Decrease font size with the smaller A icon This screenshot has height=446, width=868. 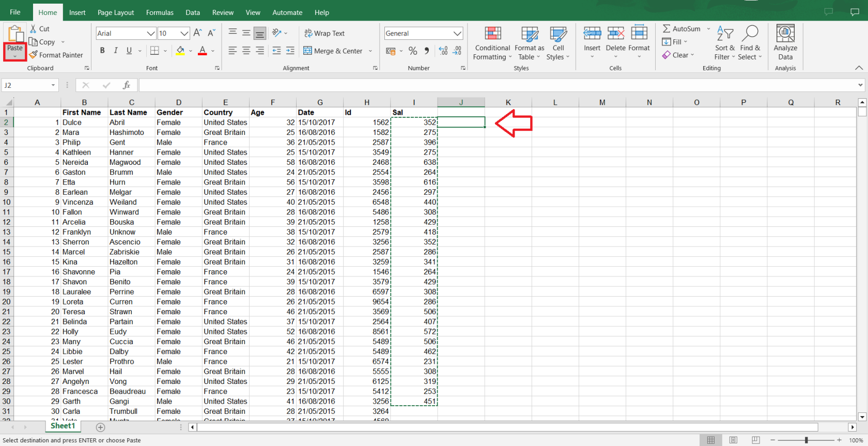click(x=211, y=33)
